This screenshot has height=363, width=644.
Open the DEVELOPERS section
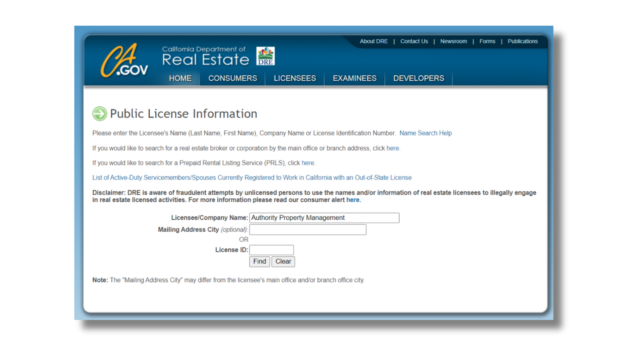(x=418, y=78)
